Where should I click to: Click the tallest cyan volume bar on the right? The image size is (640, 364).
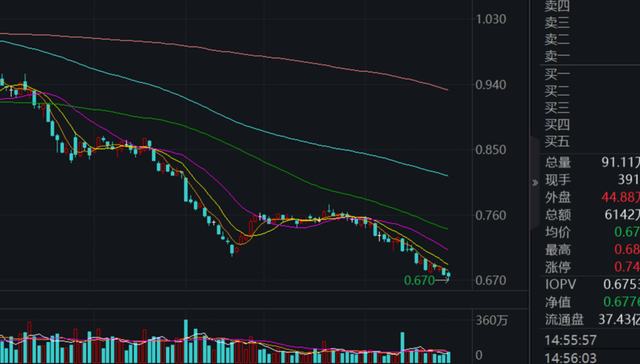coord(402,347)
